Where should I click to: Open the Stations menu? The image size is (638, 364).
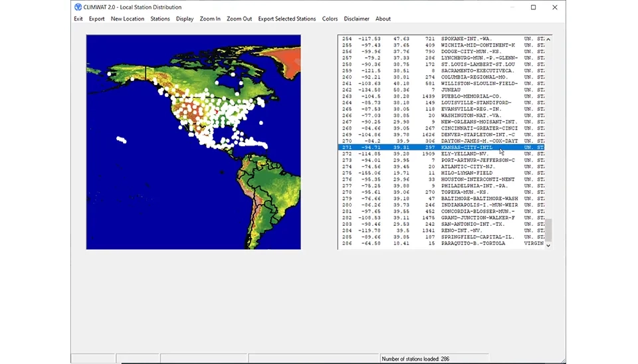pyautogui.click(x=160, y=19)
